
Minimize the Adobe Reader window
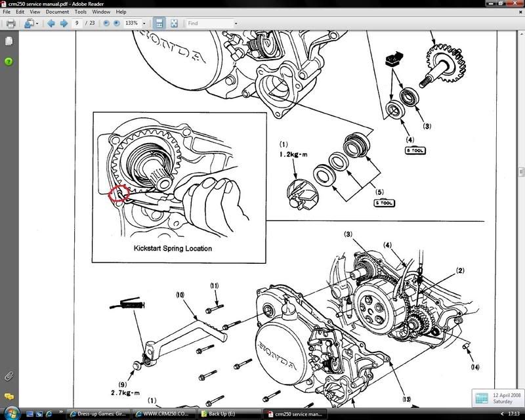tap(490, 3)
